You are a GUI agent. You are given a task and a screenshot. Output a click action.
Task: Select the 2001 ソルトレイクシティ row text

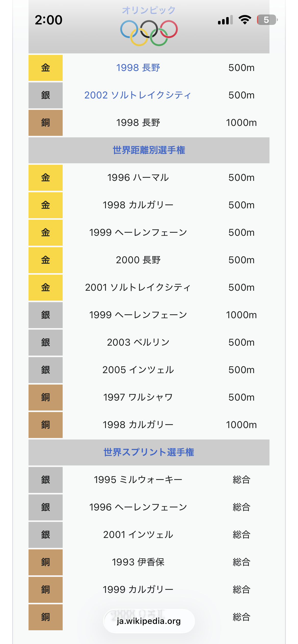click(x=138, y=287)
